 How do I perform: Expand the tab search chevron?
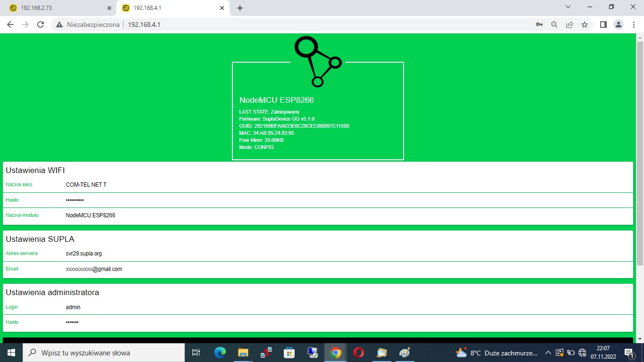coord(568,7)
